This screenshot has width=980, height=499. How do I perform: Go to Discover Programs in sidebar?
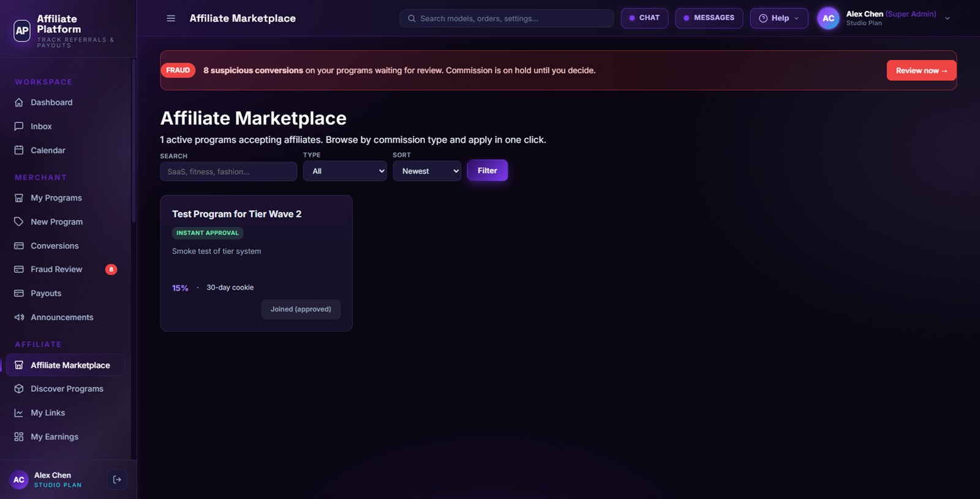coord(66,389)
